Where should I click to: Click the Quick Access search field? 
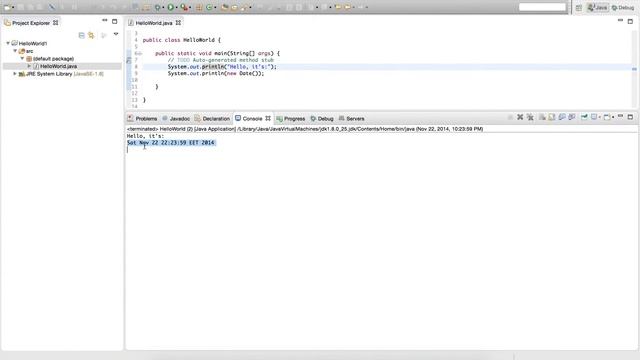(x=542, y=7)
